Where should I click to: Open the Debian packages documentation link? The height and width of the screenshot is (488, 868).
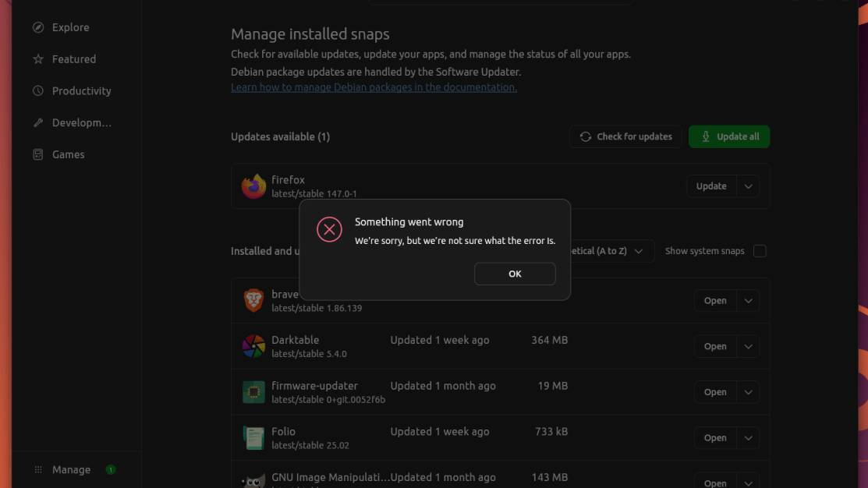point(374,87)
